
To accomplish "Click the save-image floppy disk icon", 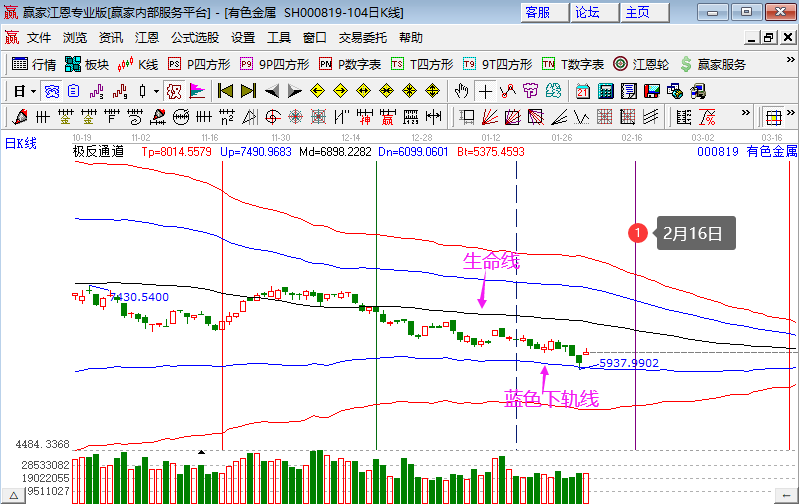I will tap(652, 92).
